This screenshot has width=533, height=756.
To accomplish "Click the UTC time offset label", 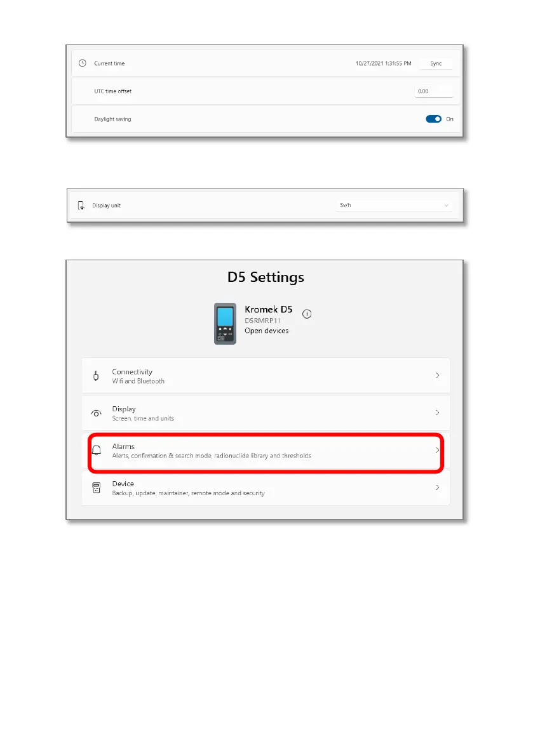I will (x=113, y=91).
